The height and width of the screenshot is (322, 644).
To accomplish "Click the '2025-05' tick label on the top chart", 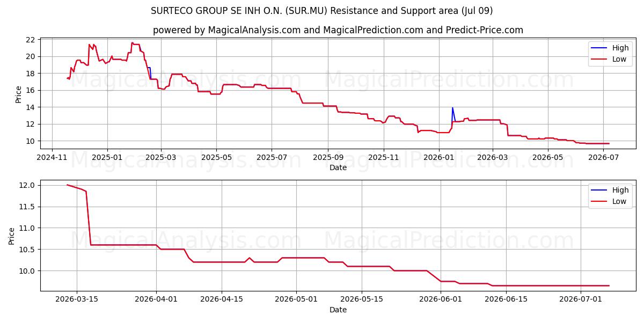I will point(216,158).
